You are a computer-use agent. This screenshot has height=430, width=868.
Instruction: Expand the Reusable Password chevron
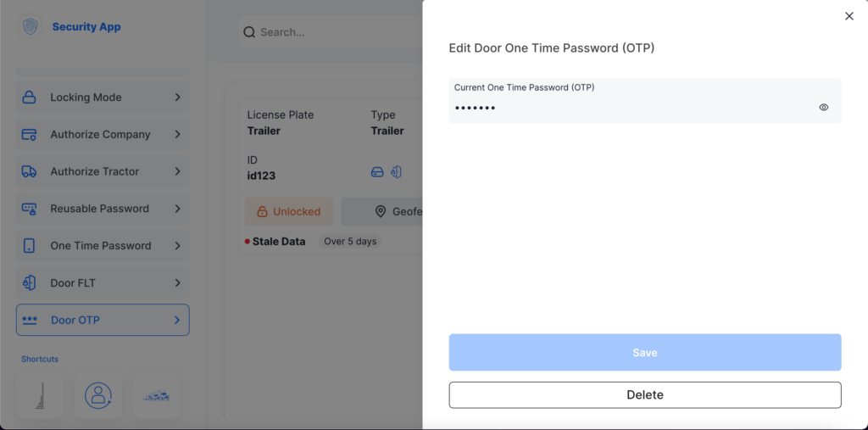click(x=177, y=209)
